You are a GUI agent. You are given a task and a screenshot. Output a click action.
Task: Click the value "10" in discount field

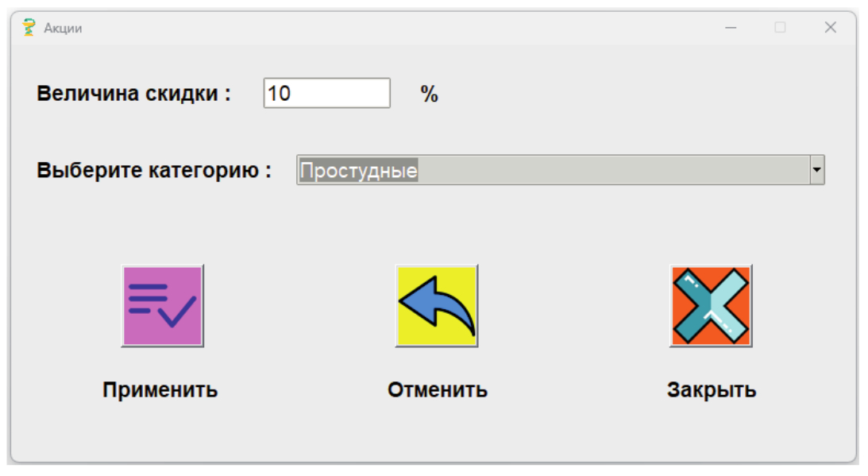pyautogui.click(x=280, y=93)
